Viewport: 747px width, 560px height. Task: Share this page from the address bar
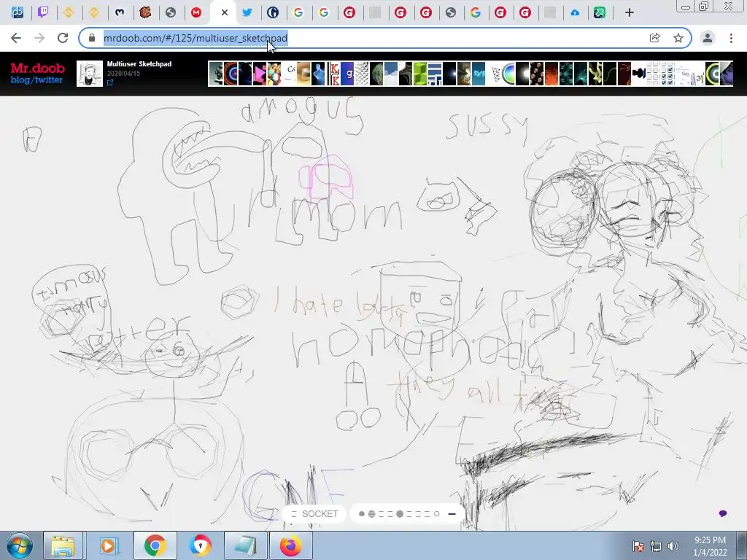pos(655,38)
